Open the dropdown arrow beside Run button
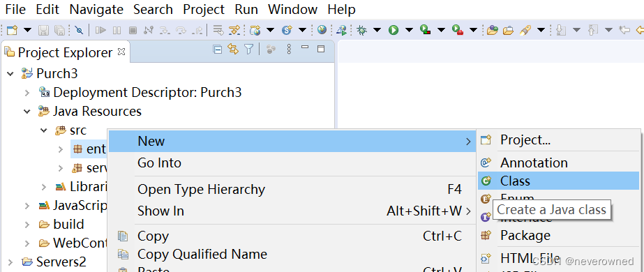 pyautogui.click(x=409, y=30)
